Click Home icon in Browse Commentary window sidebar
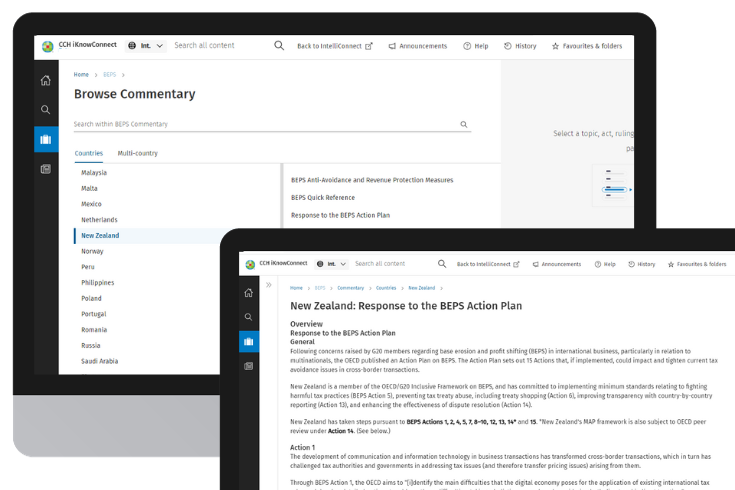The image size is (735, 490). [46, 80]
